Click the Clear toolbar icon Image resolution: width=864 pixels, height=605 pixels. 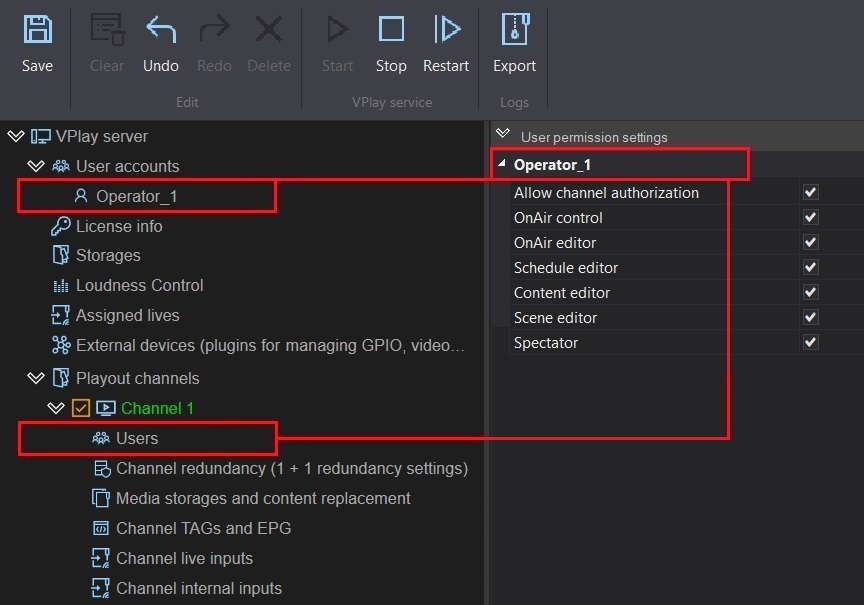click(107, 29)
